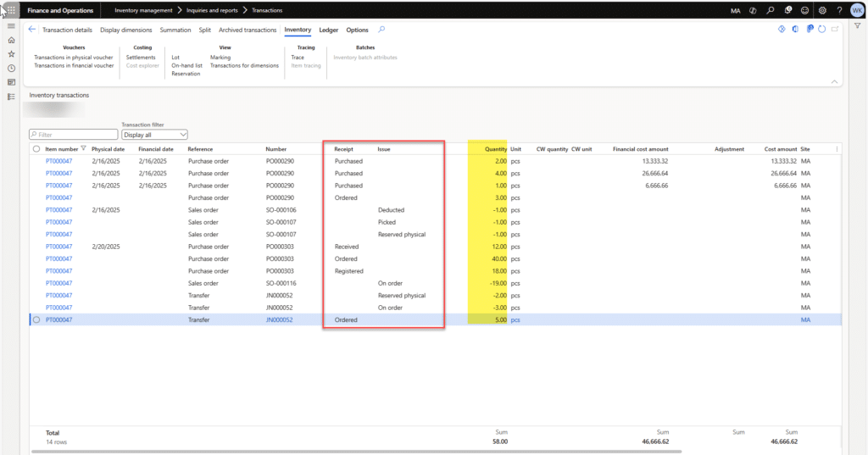Screen dimensions: 868x455
Task: Open in Microsoft Office icon
Action: (795, 29)
